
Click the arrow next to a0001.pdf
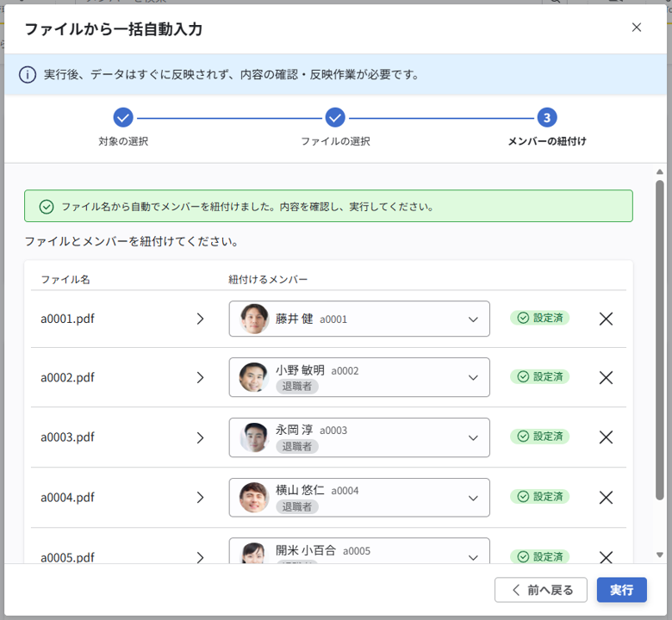[x=200, y=319]
